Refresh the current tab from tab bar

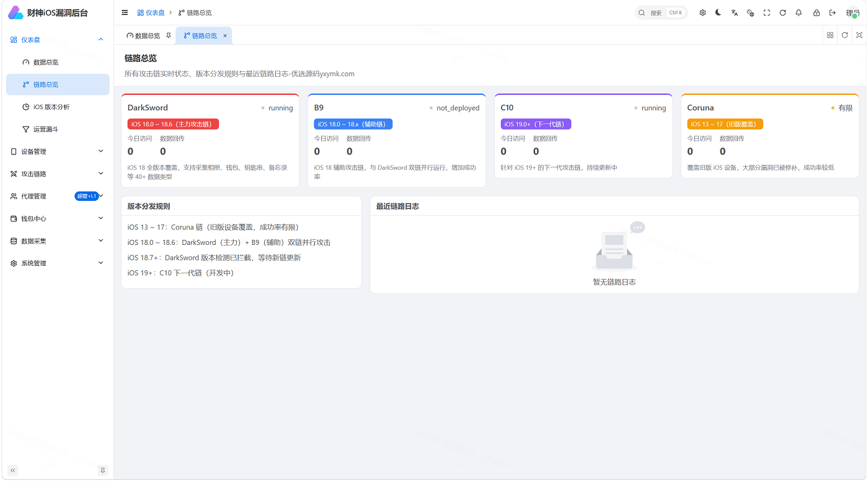point(844,35)
